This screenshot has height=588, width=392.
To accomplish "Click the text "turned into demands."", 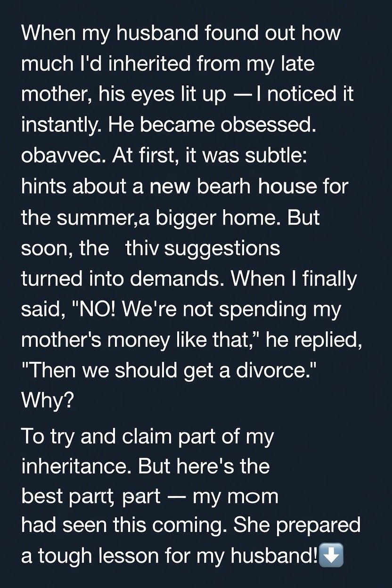I will pyautogui.click(x=124, y=278).
